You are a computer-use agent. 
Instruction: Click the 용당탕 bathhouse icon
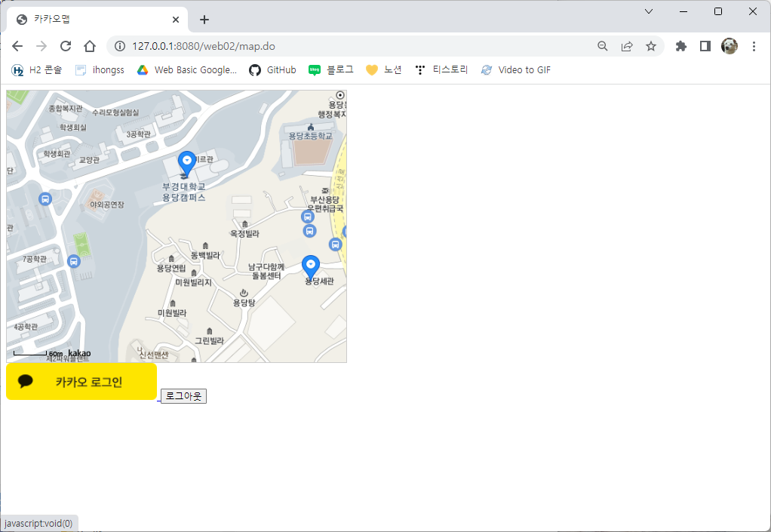coord(244,294)
